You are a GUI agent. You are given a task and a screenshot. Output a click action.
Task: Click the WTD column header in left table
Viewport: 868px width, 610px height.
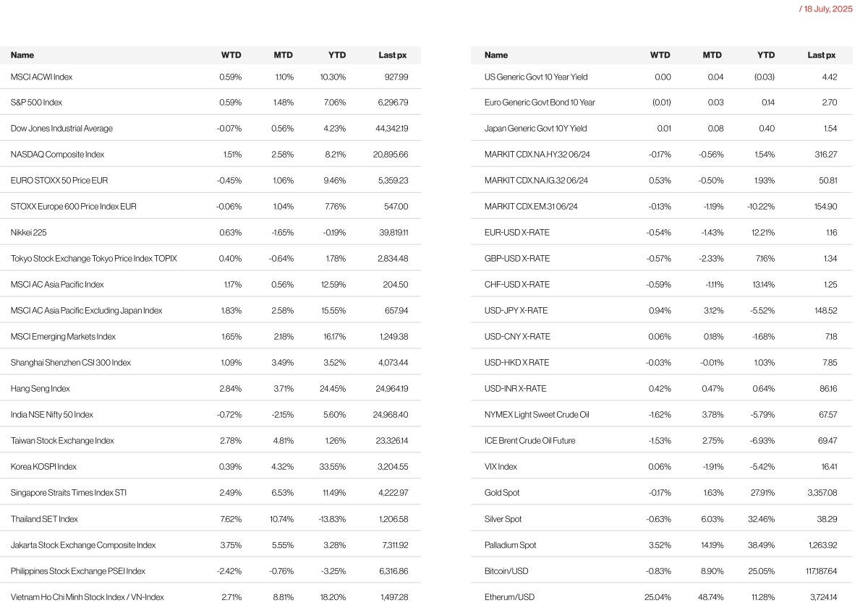[231, 55]
